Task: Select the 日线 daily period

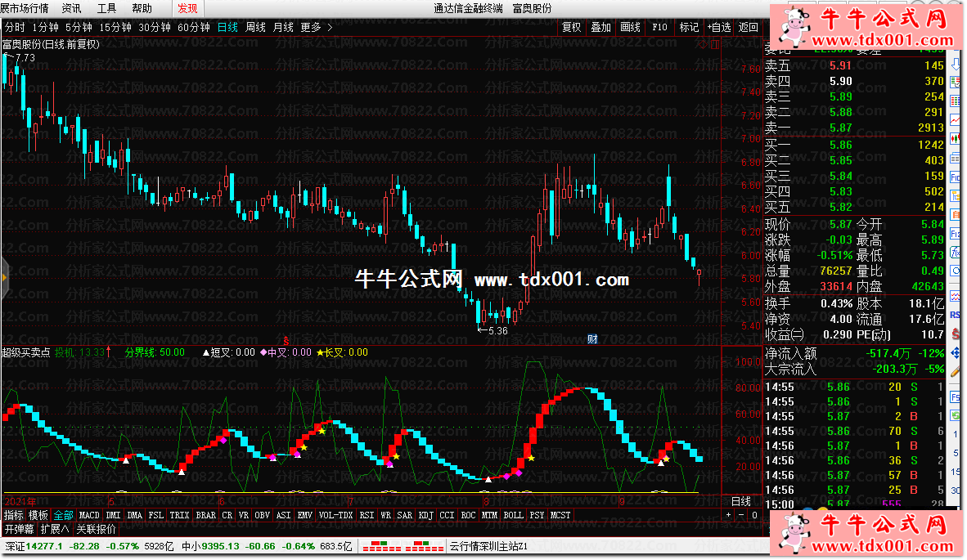Action: (x=227, y=27)
